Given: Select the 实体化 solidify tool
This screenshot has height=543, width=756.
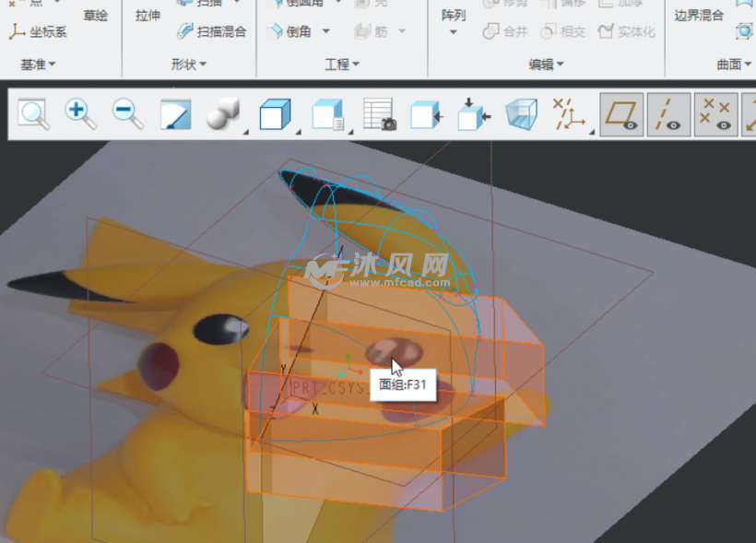Looking at the screenshot, I should 626,32.
